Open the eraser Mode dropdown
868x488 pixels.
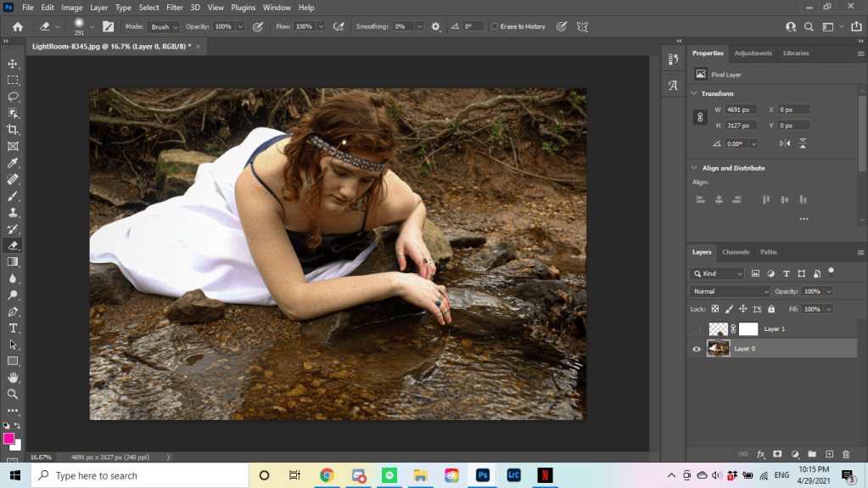coord(164,26)
